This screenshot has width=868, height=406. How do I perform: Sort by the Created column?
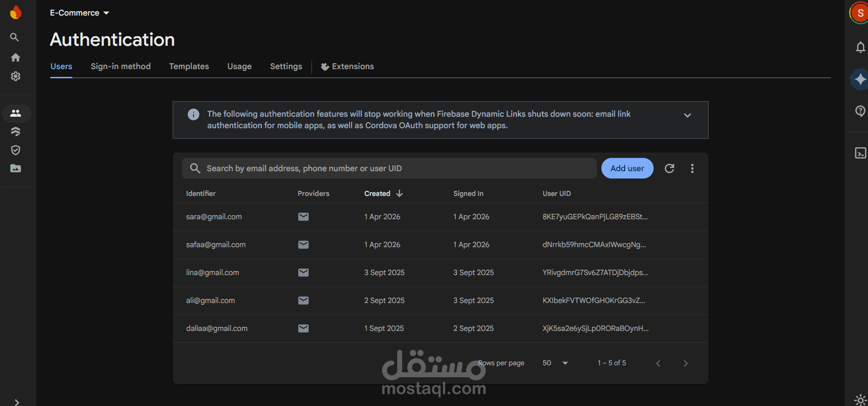click(377, 194)
